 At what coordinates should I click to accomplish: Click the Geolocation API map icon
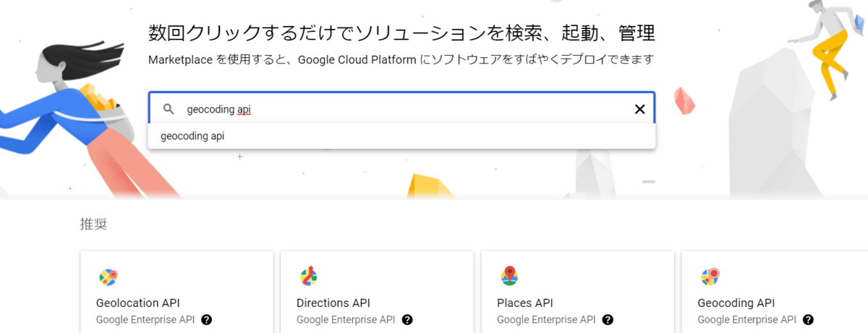coord(108,277)
